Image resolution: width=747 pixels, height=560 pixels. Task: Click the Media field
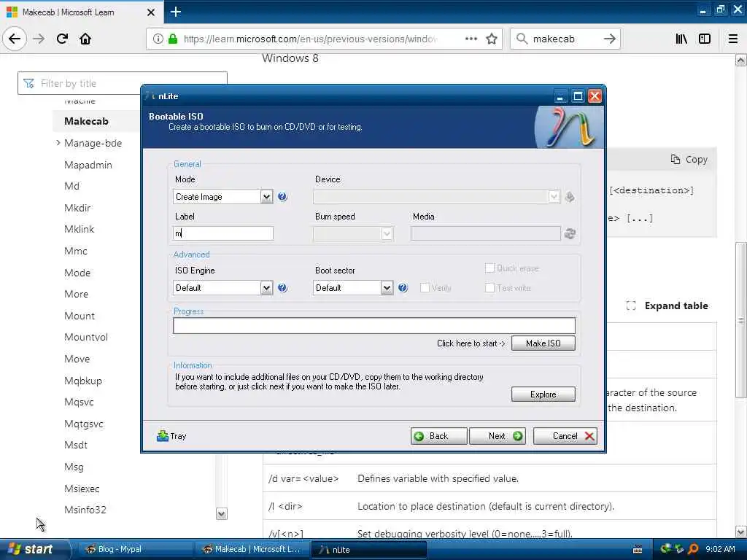click(485, 233)
